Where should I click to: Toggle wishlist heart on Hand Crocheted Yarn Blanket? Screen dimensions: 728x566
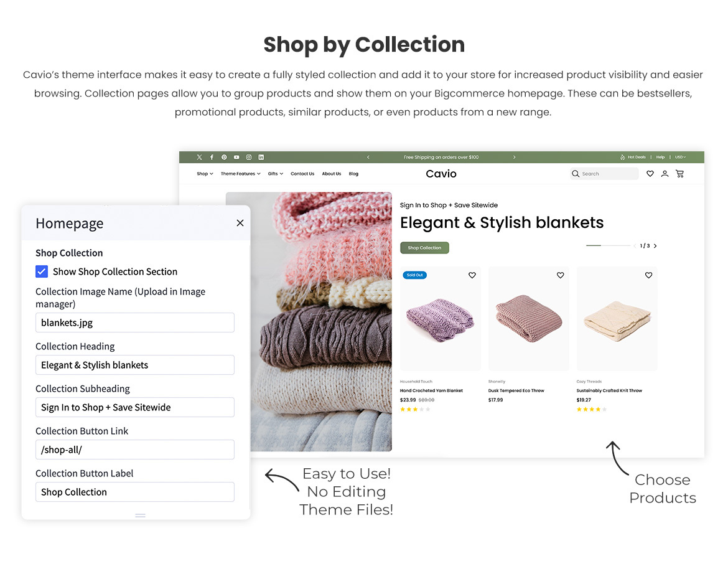[472, 275]
